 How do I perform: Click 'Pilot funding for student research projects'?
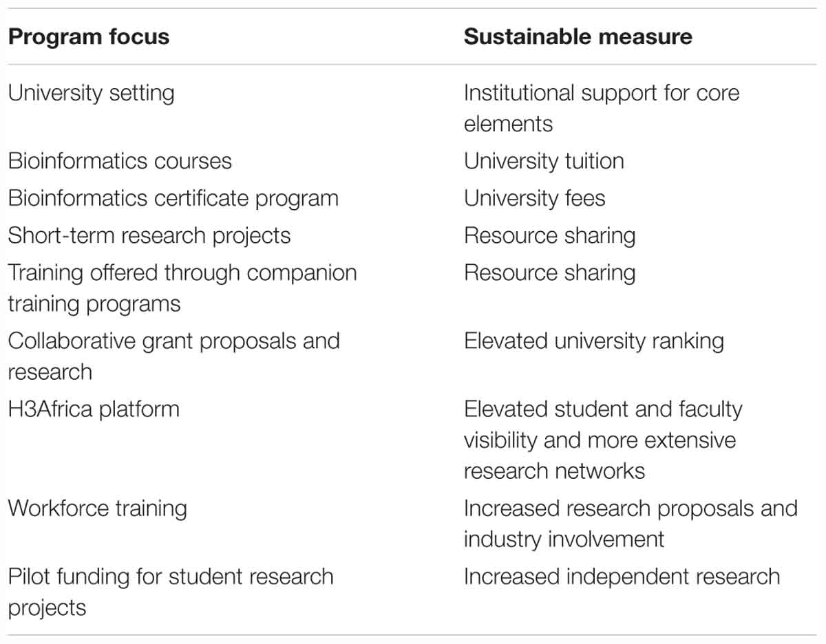click(170, 592)
